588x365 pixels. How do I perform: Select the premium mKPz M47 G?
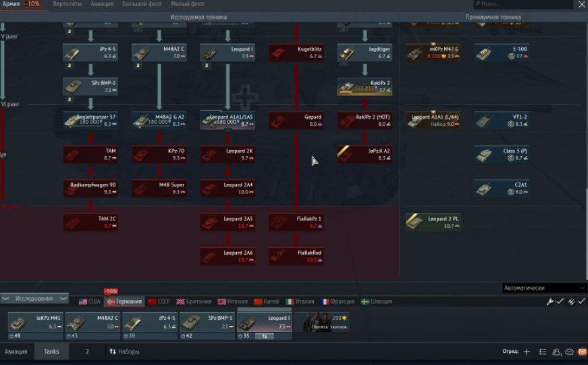point(433,53)
